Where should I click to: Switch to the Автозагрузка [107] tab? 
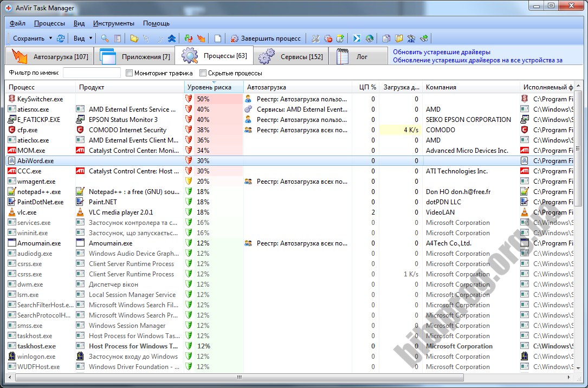(x=49, y=56)
